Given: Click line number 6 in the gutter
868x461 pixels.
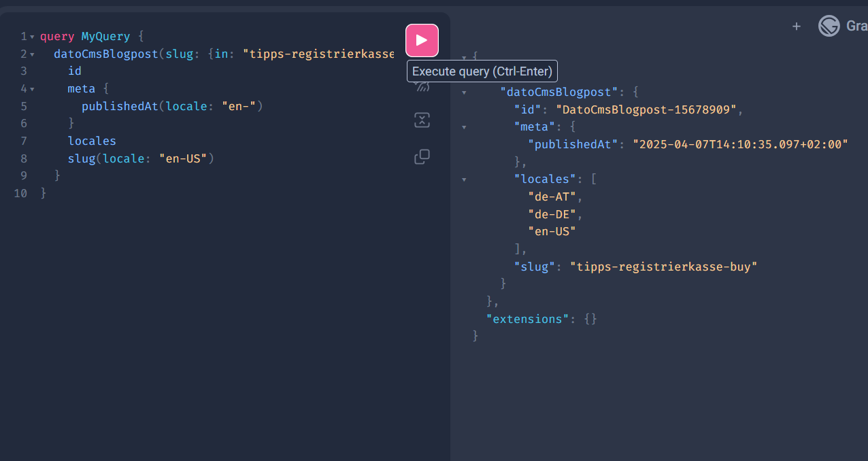Looking at the screenshot, I should 24,123.
